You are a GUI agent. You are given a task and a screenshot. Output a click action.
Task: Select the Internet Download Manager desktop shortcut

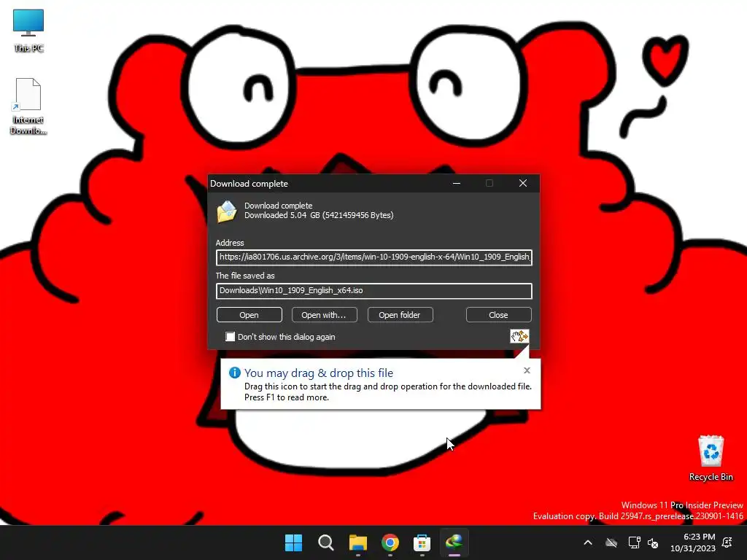[x=28, y=106]
